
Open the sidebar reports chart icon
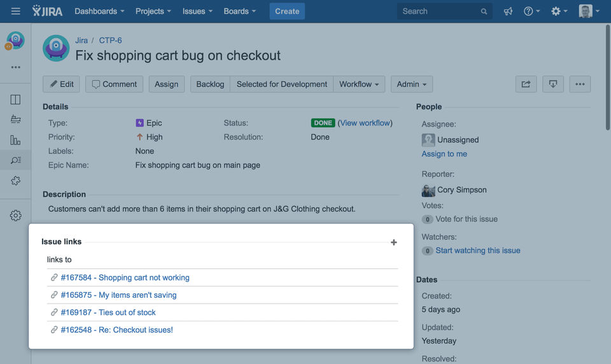pyautogui.click(x=16, y=140)
